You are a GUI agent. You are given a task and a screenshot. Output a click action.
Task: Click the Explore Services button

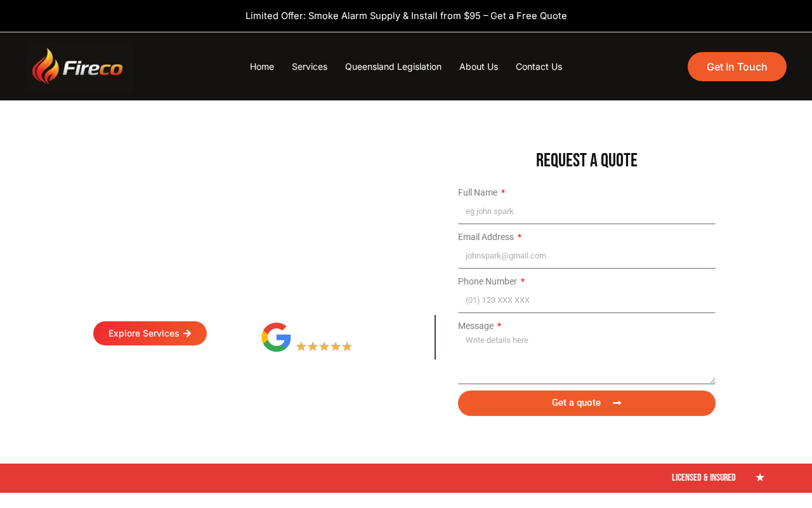pos(150,333)
